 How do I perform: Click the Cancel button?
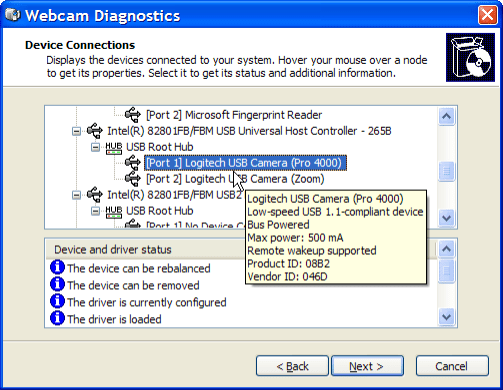[452, 366]
